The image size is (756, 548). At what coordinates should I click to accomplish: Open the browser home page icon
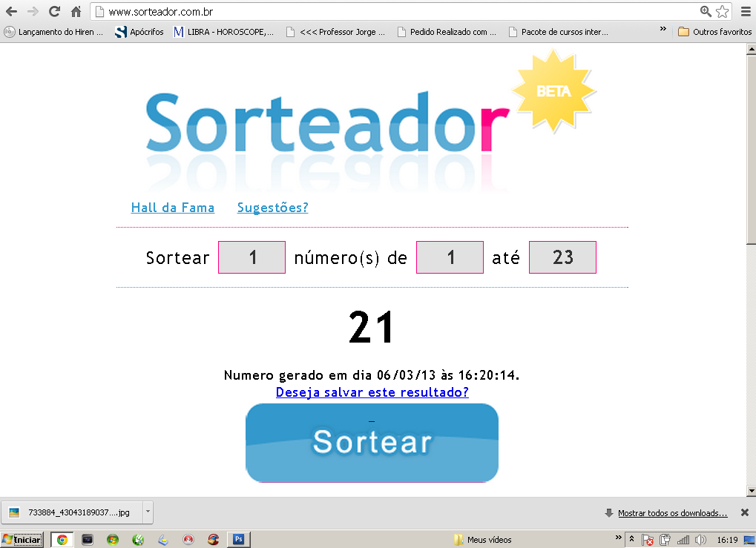pos(76,12)
